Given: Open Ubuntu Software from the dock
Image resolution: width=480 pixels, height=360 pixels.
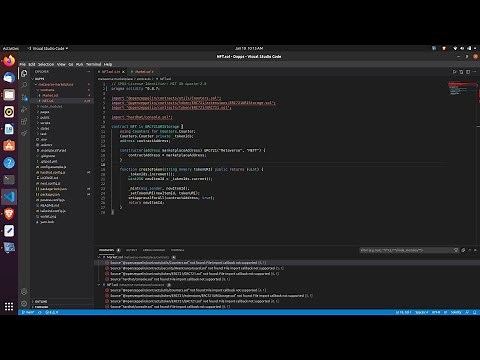Looking at the screenshot, I should point(9,146).
